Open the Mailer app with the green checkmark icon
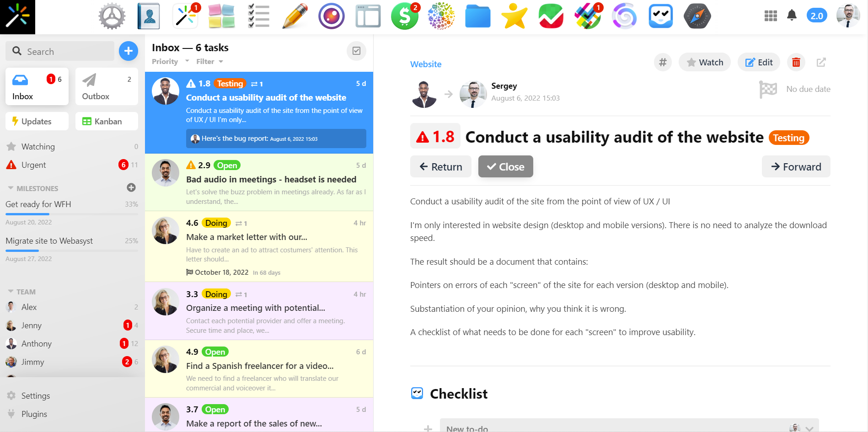Viewport: 868px width, 432px height. tap(551, 15)
